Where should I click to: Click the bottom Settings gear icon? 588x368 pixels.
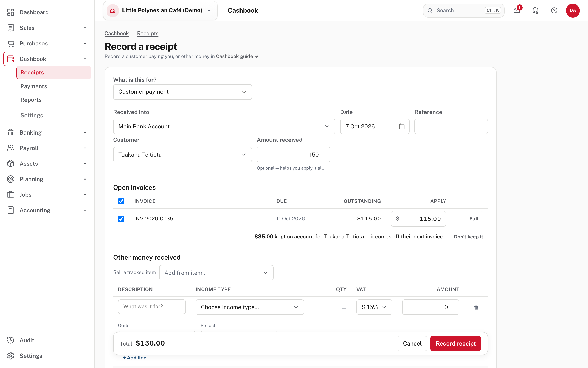pyautogui.click(x=10, y=356)
